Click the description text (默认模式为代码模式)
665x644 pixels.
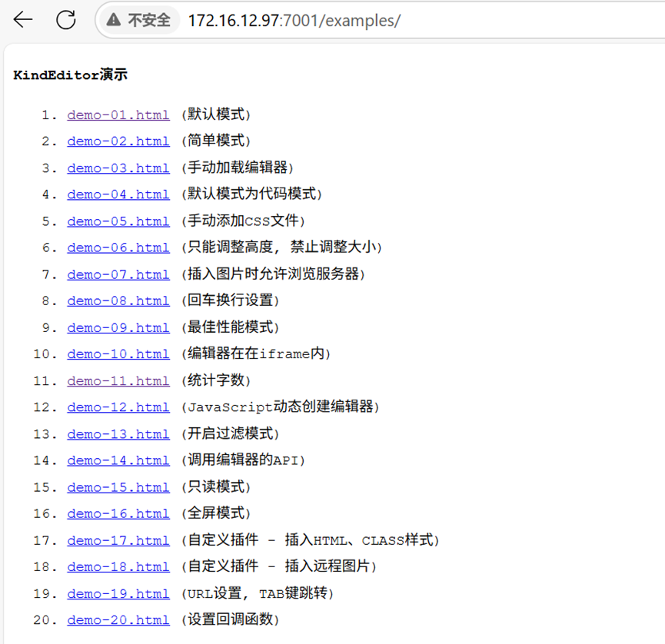[252, 194]
